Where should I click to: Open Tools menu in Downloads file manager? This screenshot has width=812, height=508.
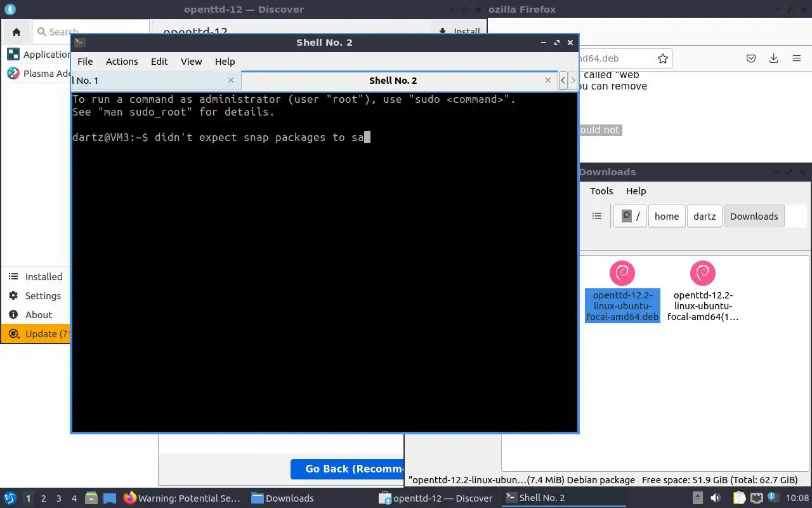(x=601, y=191)
